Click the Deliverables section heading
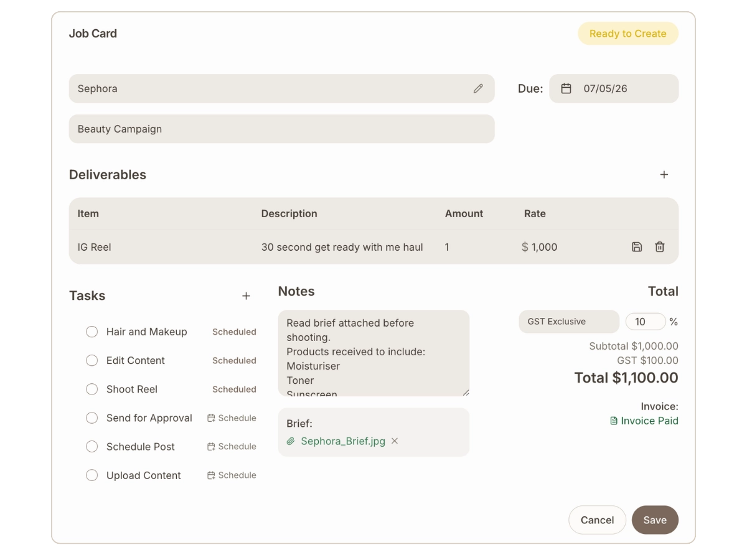This screenshot has width=747, height=560. (x=107, y=175)
